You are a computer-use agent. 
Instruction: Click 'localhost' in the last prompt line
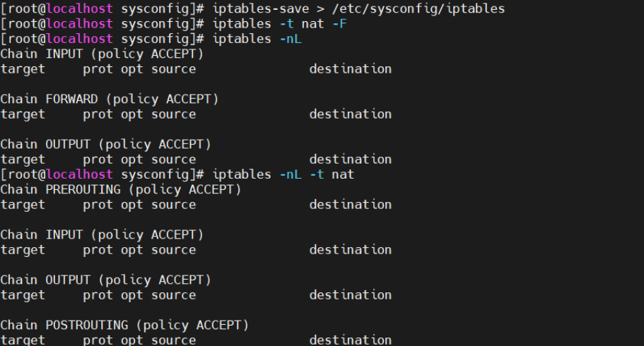coord(80,174)
